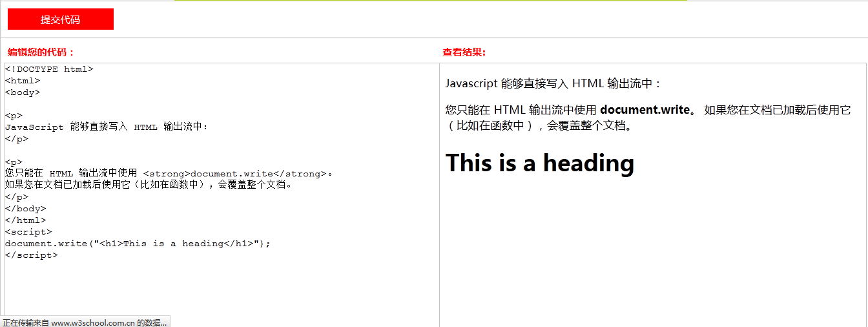Viewport: 868px width, 327px height.
Task: Click the opening <body> tag line
Action: [23, 92]
